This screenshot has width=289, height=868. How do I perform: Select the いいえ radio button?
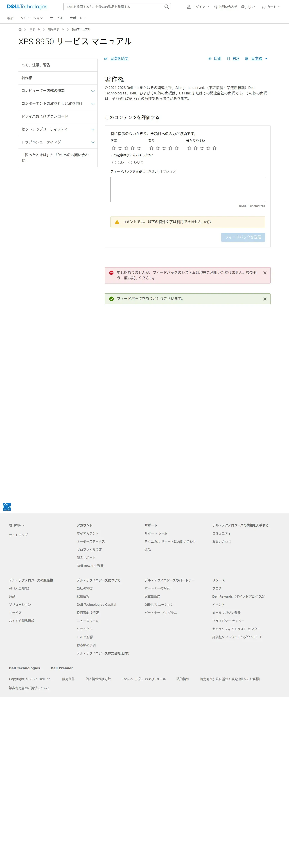click(130, 162)
